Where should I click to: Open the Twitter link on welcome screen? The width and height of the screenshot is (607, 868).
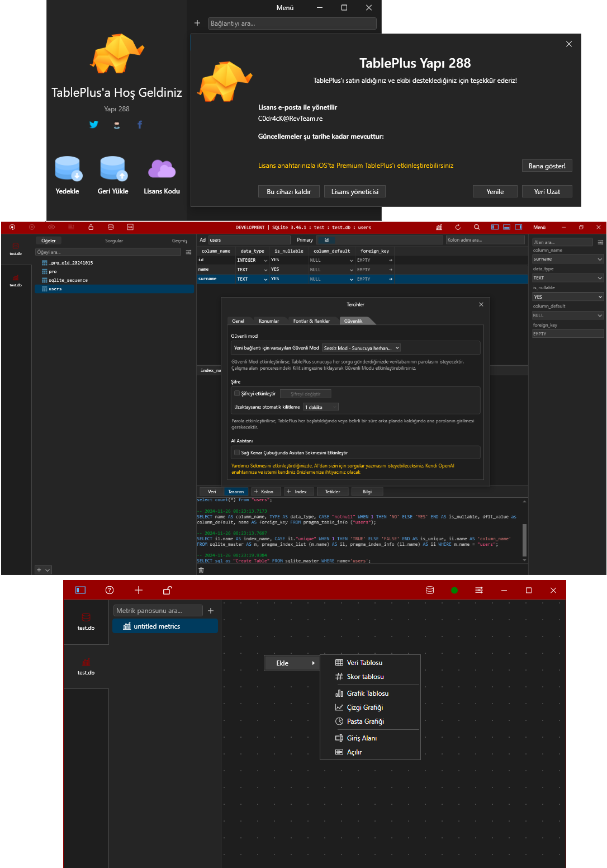click(x=94, y=125)
